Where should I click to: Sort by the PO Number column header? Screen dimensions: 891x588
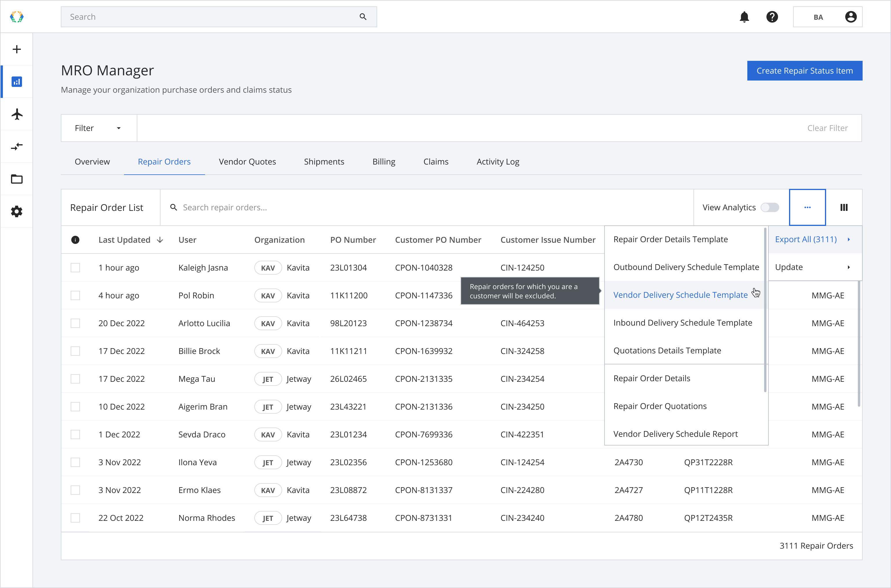[x=353, y=240]
